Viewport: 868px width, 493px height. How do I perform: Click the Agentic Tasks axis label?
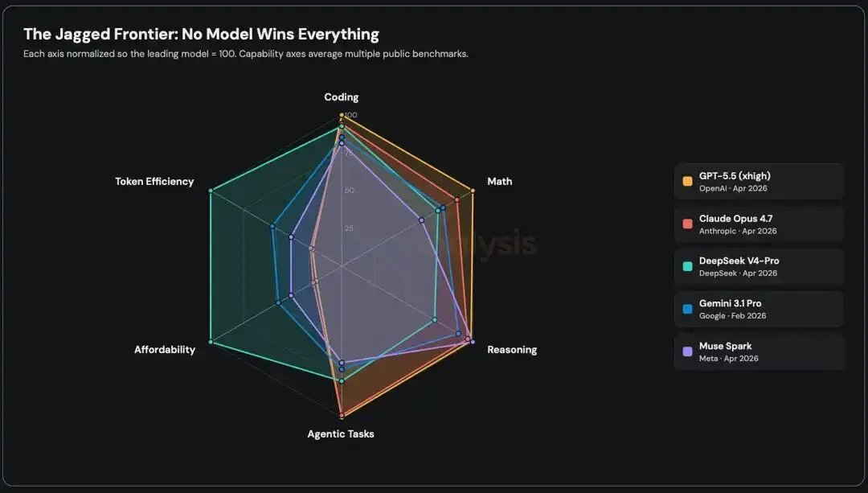click(x=341, y=433)
